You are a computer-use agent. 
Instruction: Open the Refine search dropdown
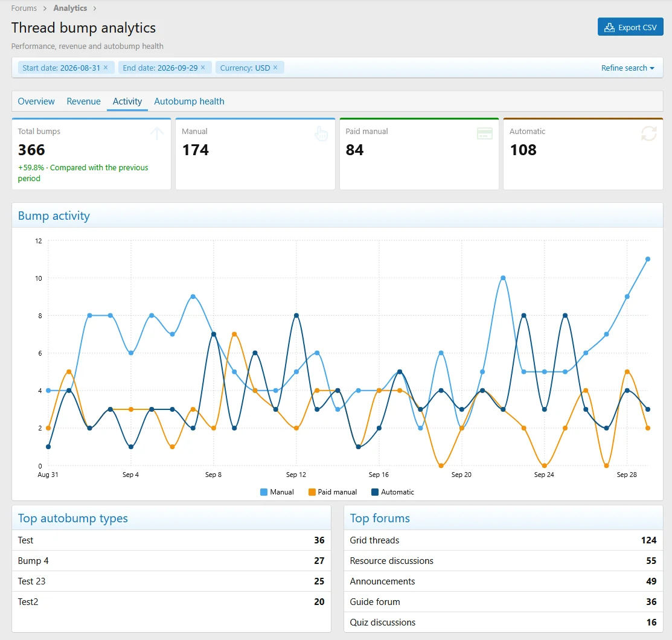tap(627, 68)
